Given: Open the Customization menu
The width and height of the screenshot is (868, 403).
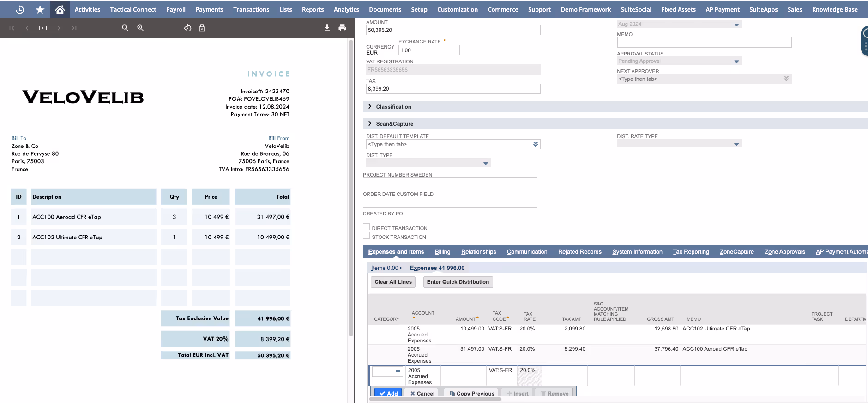Looking at the screenshot, I should [458, 9].
